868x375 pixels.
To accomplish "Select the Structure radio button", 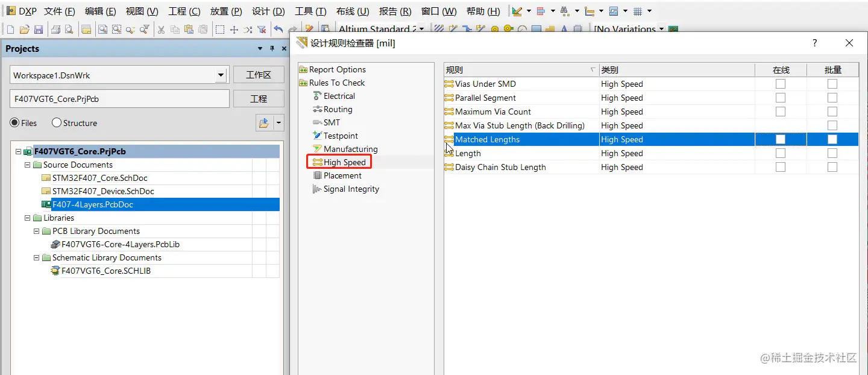I will (57, 123).
